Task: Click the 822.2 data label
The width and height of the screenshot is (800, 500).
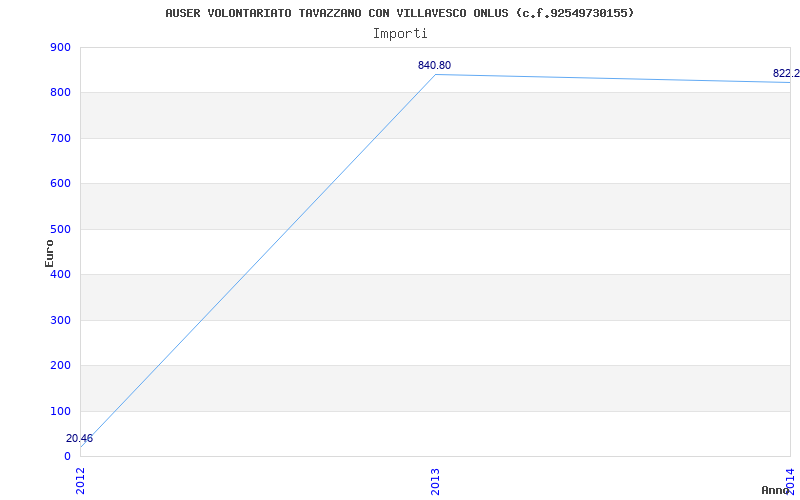Action: coord(786,73)
